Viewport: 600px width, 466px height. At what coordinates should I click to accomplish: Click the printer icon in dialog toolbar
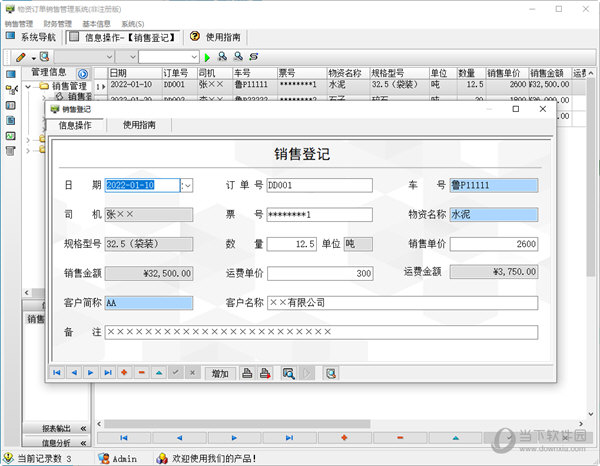click(x=247, y=373)
